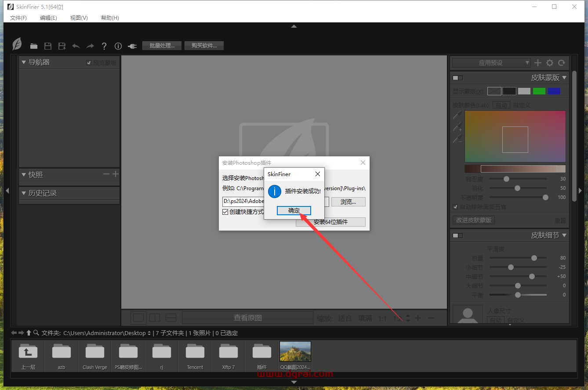The image size is (588, 390).
Task: Select the green mask display color swatch
Action: [x=539, y=91]
